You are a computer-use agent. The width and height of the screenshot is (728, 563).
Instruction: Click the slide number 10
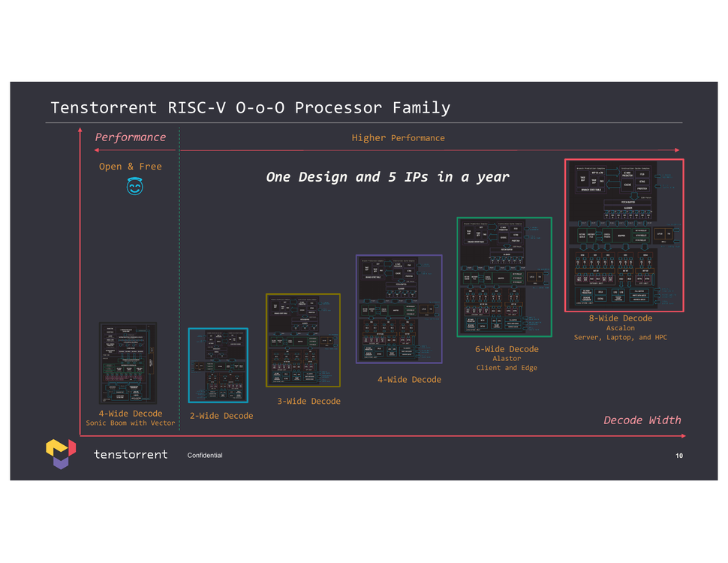679,455
